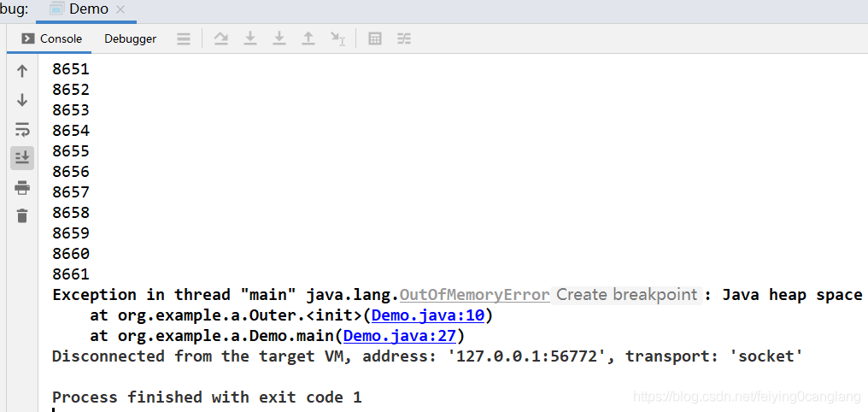The width and height of the screenshot is (868, 412).
Task: Switch to the Console tab
Action: point(51,38)
